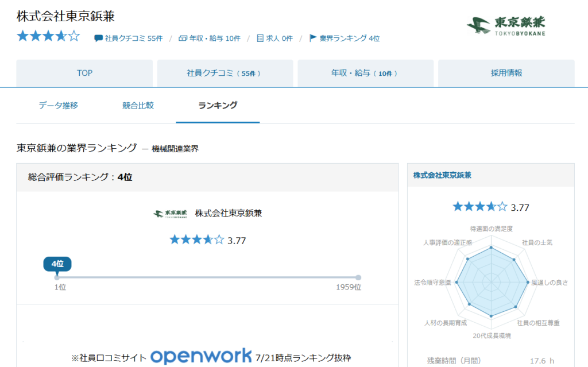Click the openwork logo

tap(201, 356)
